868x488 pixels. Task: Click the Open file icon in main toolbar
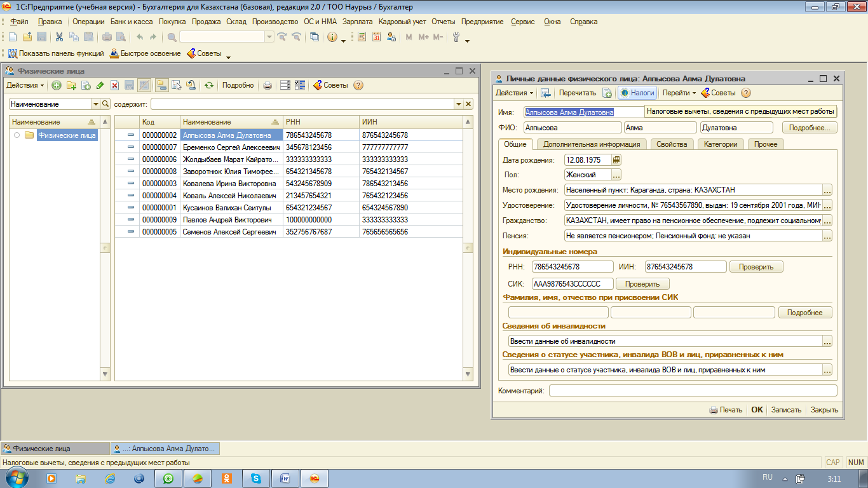pos(27,37)
